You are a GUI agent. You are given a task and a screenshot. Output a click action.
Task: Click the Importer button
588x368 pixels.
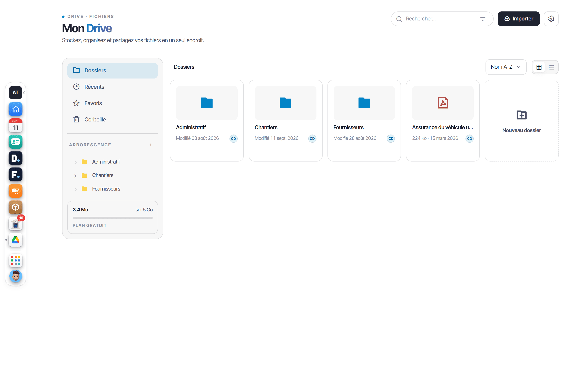(519, 19)
